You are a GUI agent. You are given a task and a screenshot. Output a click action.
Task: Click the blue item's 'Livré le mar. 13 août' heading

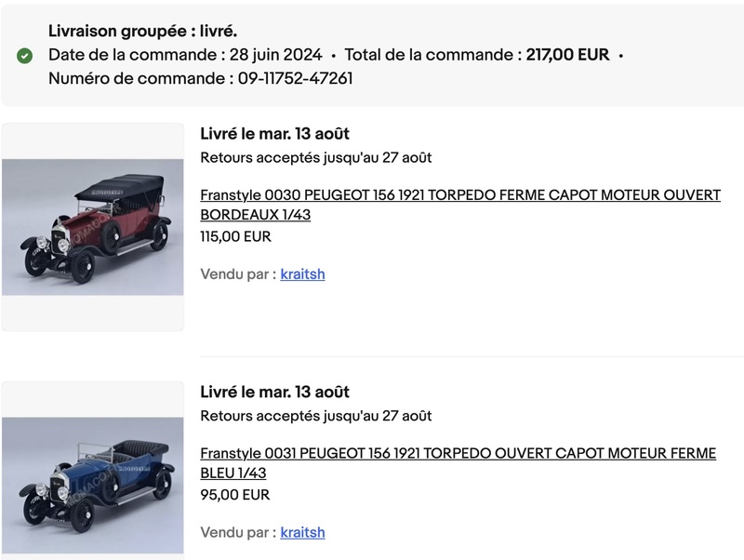274,392
